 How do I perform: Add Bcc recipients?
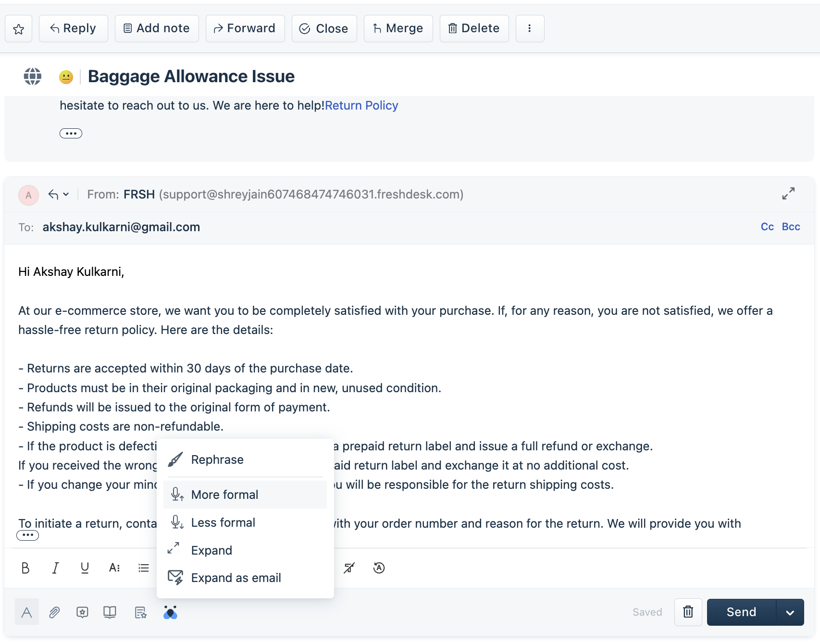(x=791, y=227)
